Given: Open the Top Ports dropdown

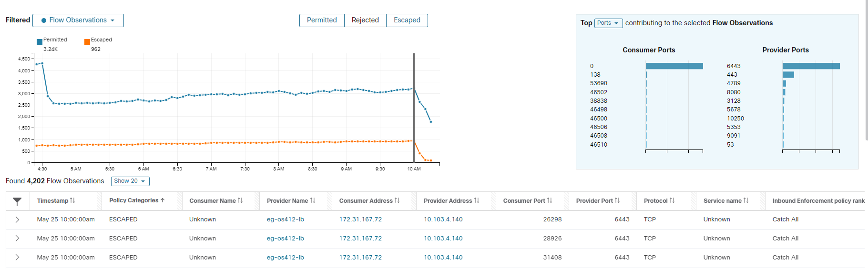Looking at the screenshot, I should (608, 23).
